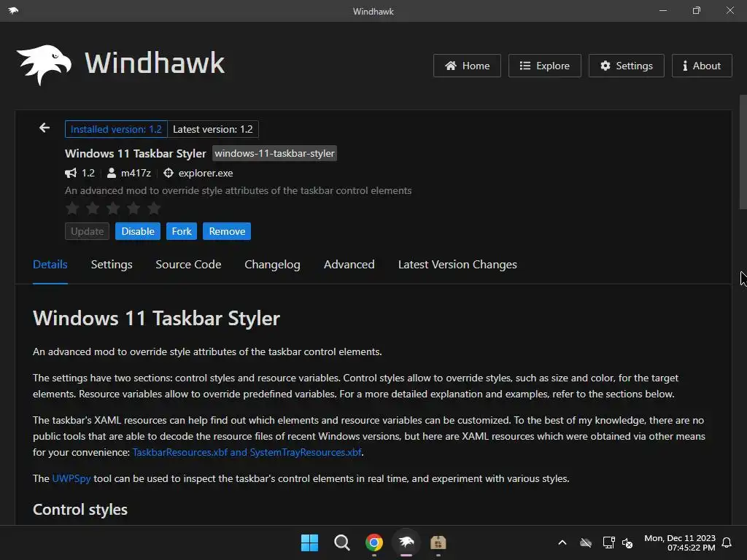
Task: Open the package app on taskbar
Action: tap(438, 542)
